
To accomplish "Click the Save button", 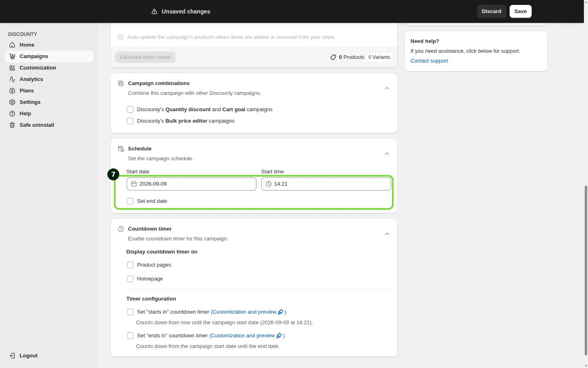I will (521, 11).
